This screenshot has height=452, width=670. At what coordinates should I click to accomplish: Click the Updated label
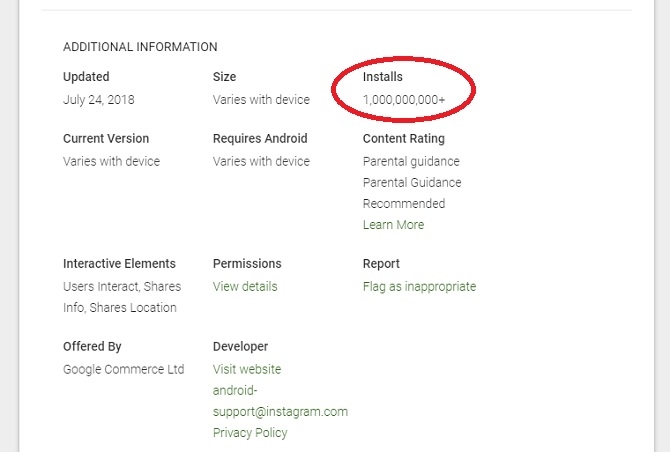pyautogui.click(x=86, y=77)
